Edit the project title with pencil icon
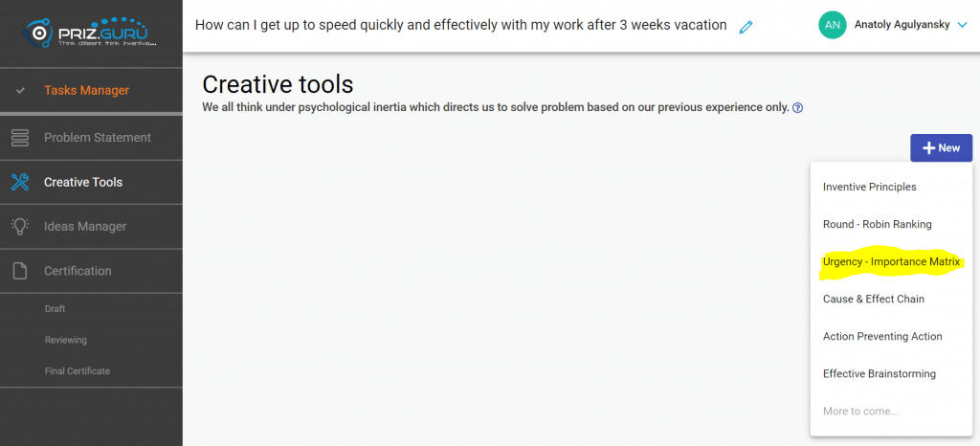Image resolution: width=980 pixels, height=446 pixels. 746,27
